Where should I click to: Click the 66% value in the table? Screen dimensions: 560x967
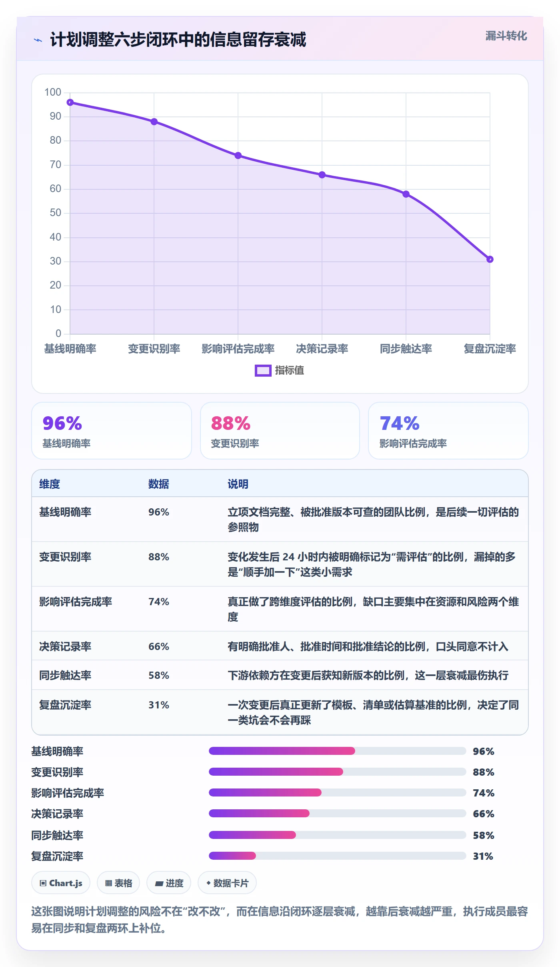click(x=159, y=646)
